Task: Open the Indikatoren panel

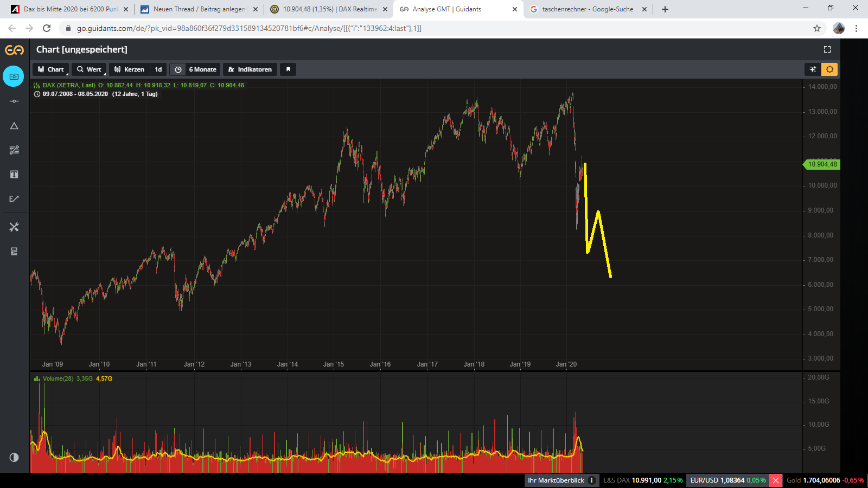Action: 250,69
